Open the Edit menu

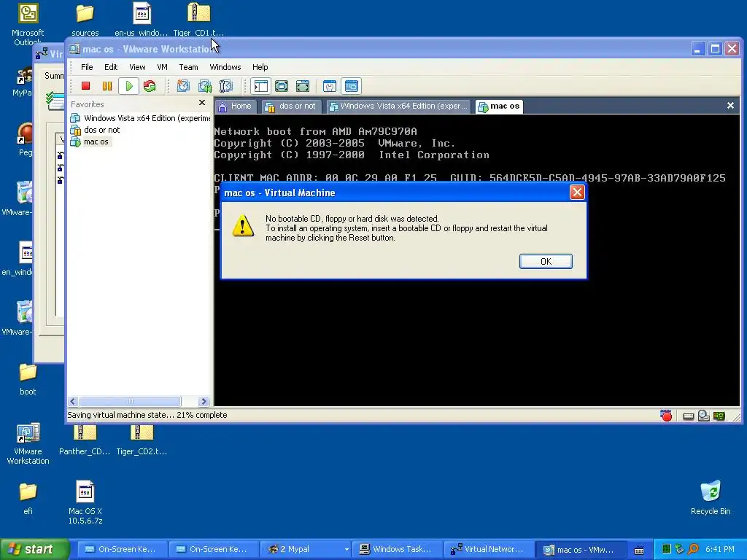tap(111, 67)
